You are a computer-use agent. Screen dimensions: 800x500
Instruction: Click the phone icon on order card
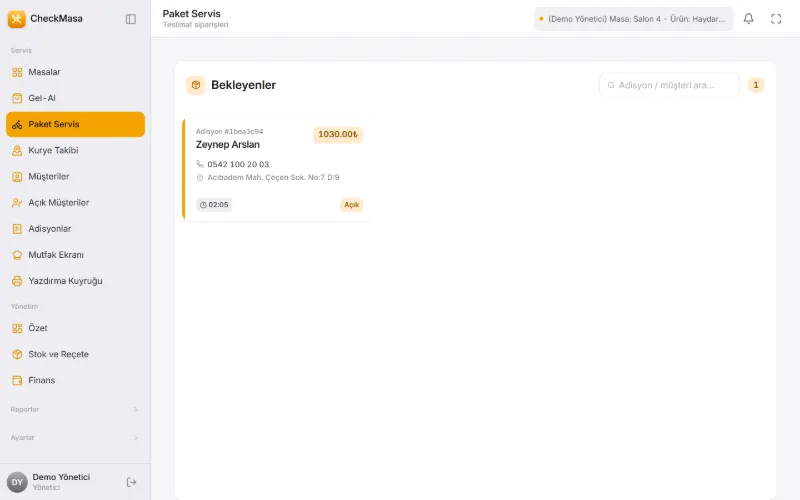199,164
